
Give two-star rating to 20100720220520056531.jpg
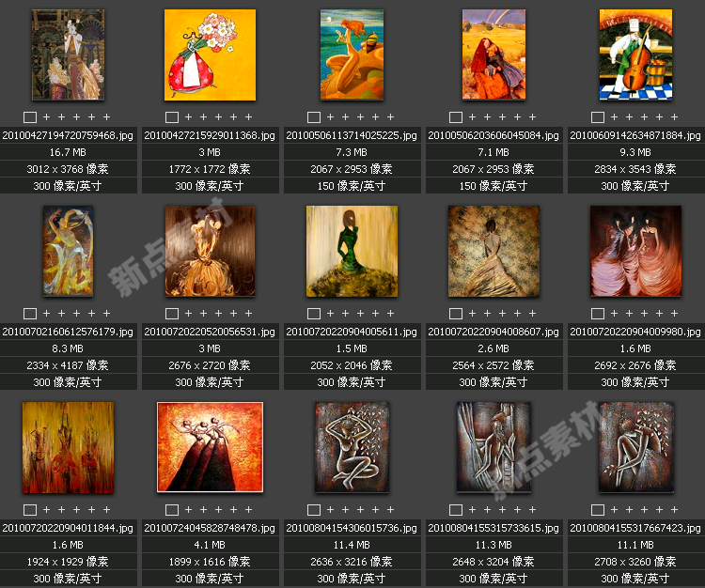click(203, 313)
